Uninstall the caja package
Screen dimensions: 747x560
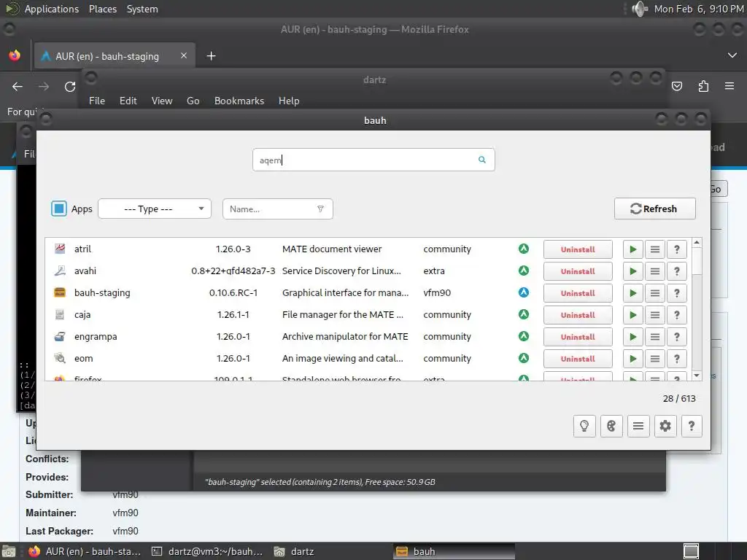tap(578, 315)
